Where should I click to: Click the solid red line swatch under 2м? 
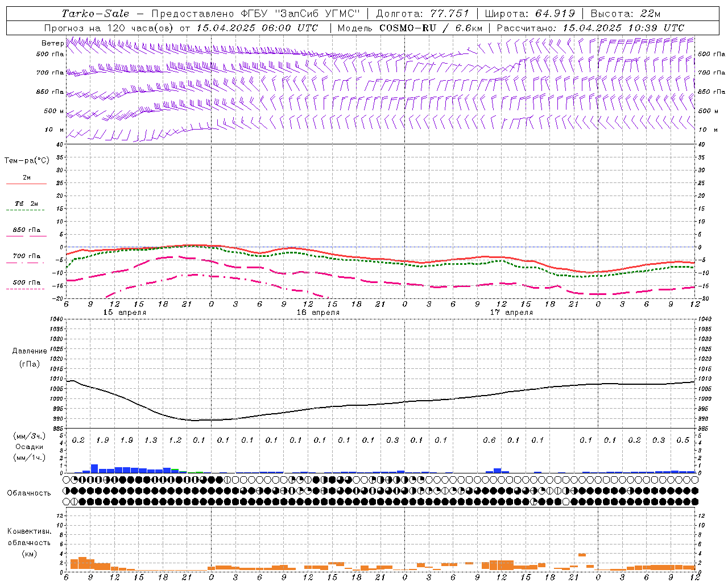[x=26, y=184]
